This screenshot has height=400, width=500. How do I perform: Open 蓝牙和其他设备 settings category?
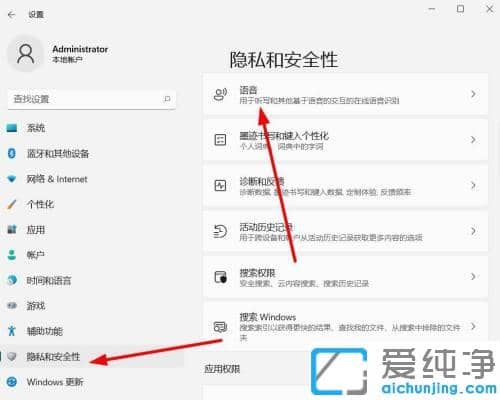click(x=92, y=153)
